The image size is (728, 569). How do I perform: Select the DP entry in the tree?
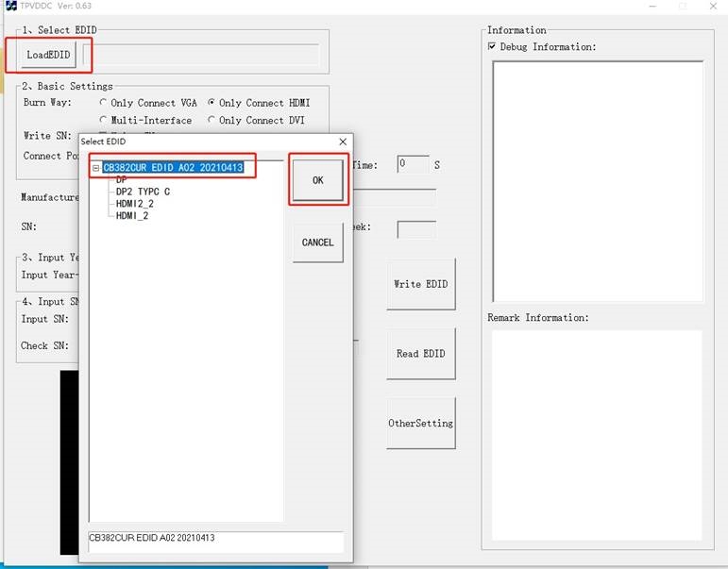(x=122, y=179)
